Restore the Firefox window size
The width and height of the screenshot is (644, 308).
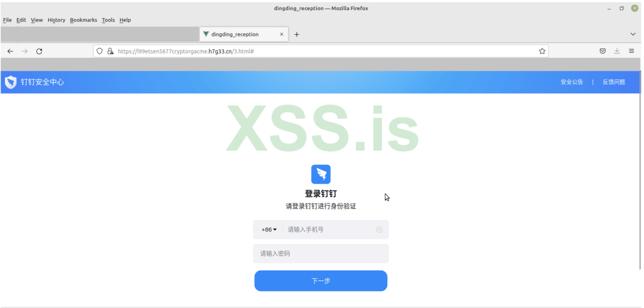point(622,9)
